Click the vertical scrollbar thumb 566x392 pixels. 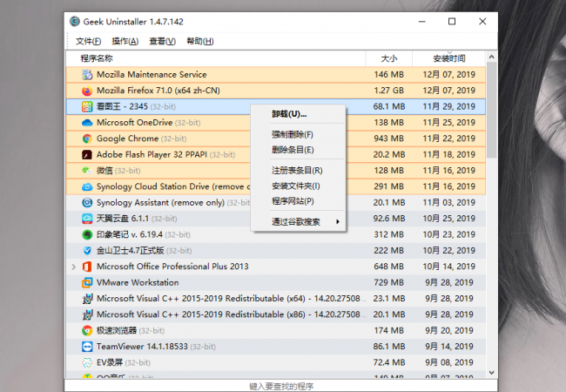tap(491, 110)
